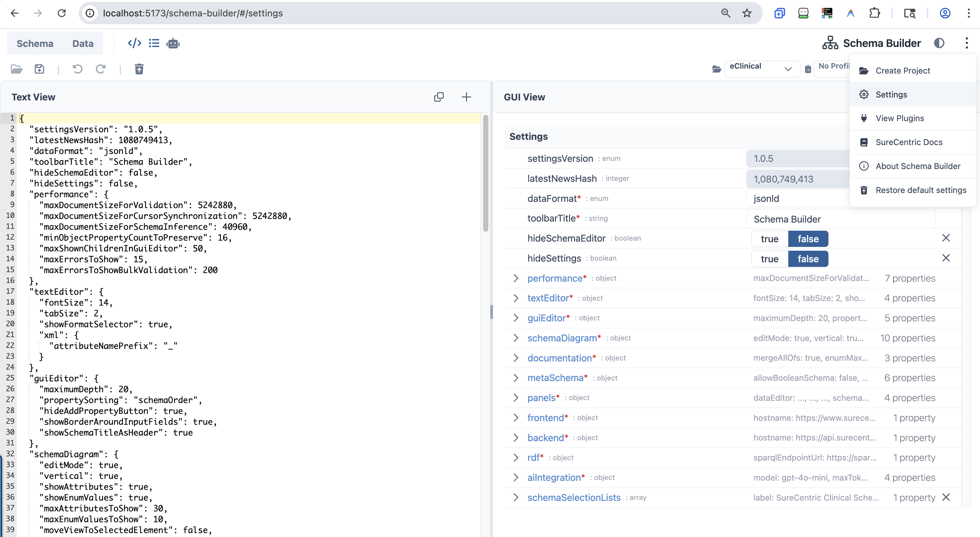Open the performance property link

click(x=555, y=278)
